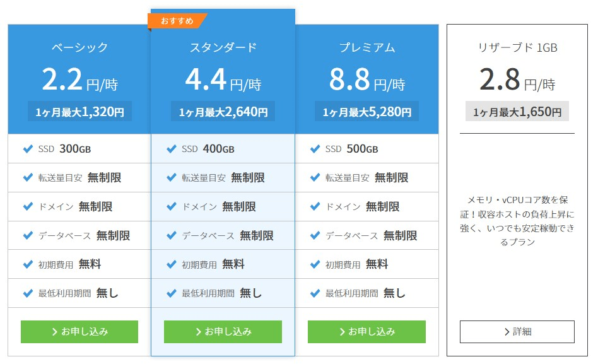Click the メモリ・vCPUコア数を保証 description text
598x364 pixels.
(x=517, y=221)
